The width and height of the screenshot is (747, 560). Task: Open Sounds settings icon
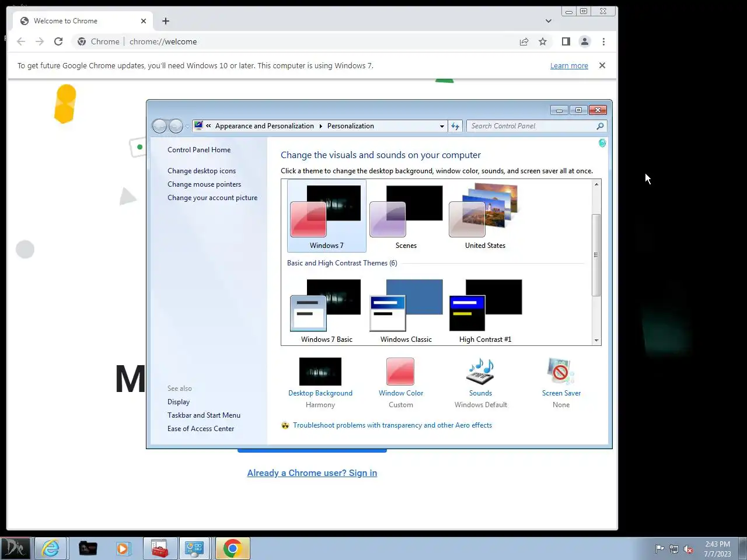[x=481, y=372]
